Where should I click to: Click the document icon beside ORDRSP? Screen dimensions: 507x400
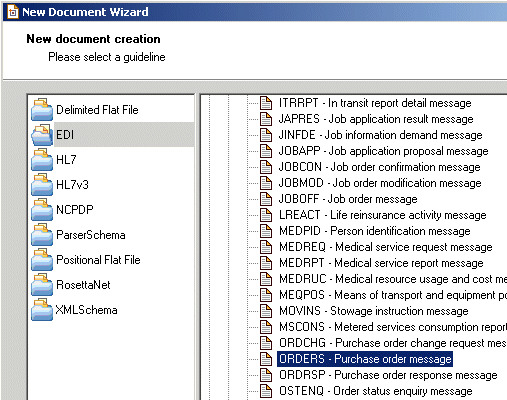pos(266,375)
